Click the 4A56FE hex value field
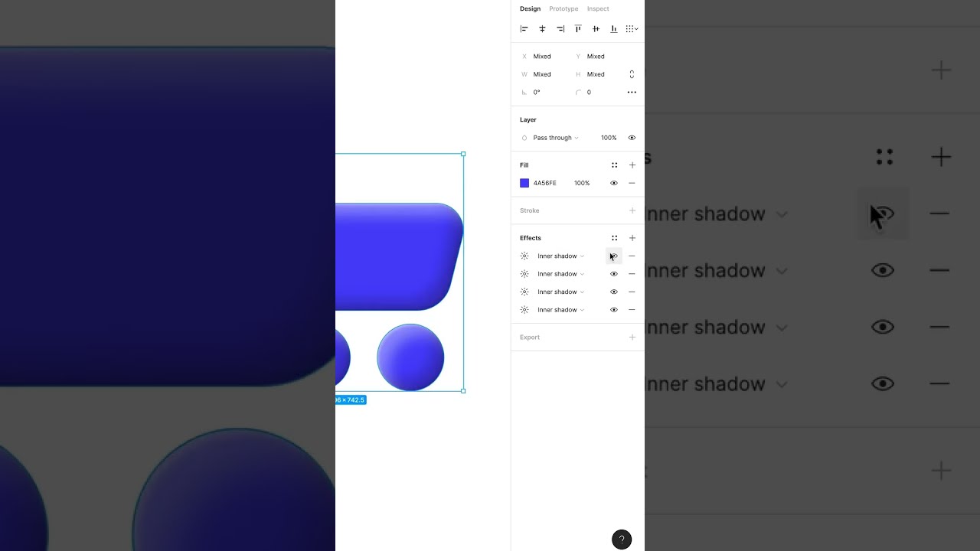Viewport: 980px width, 551px height. [x=545, y=183]
